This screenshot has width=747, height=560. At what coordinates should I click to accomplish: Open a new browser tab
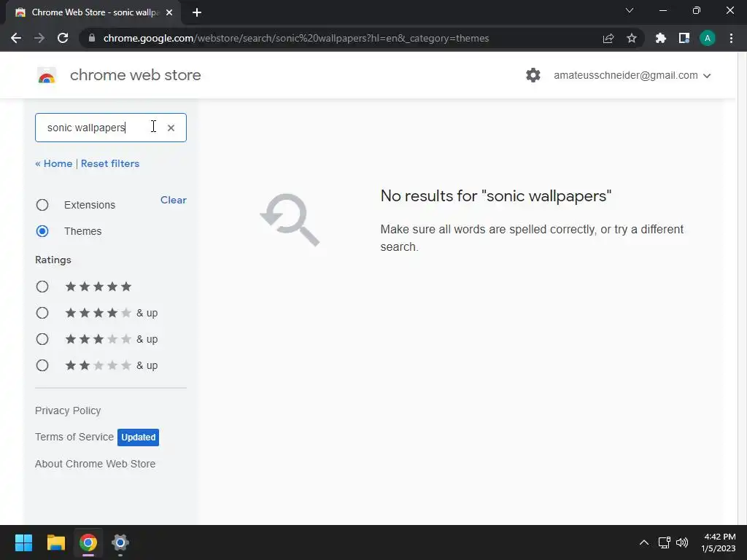197,12
